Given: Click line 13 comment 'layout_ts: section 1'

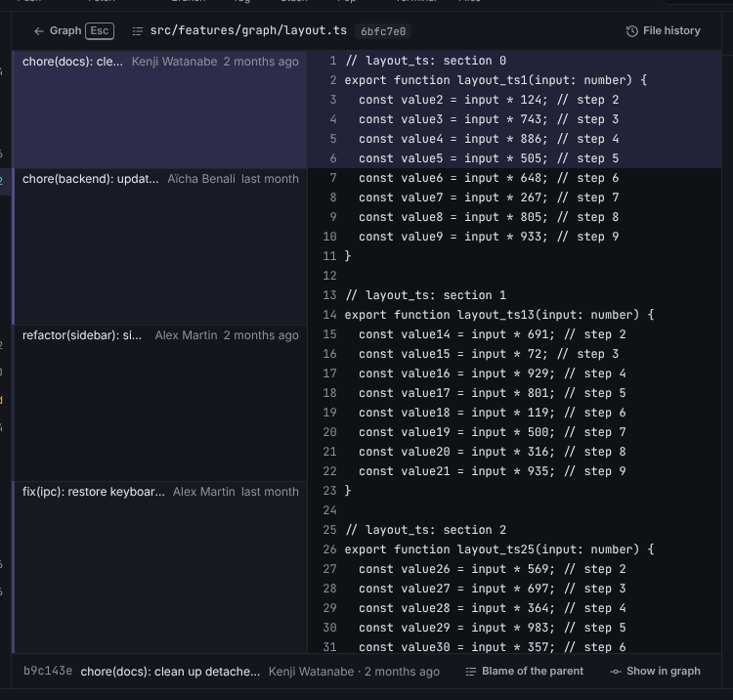Looking at the screenshot, I should pyautogui.click(x=425, y=295).
